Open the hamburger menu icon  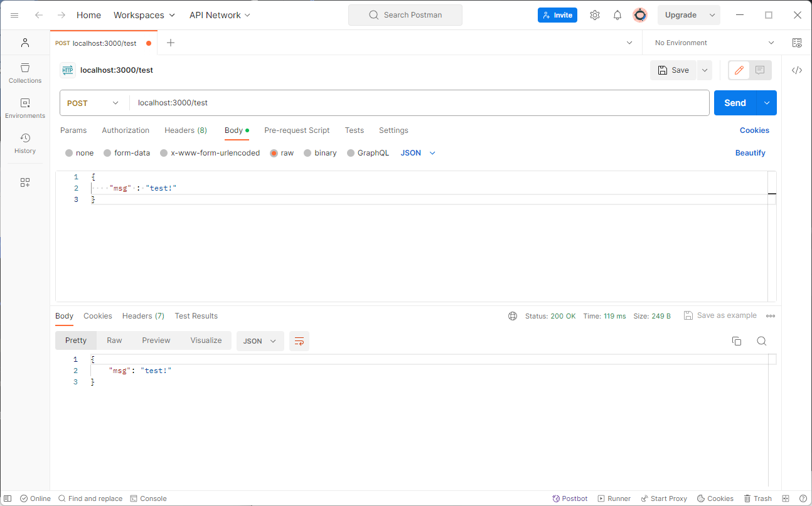point(14,15)
